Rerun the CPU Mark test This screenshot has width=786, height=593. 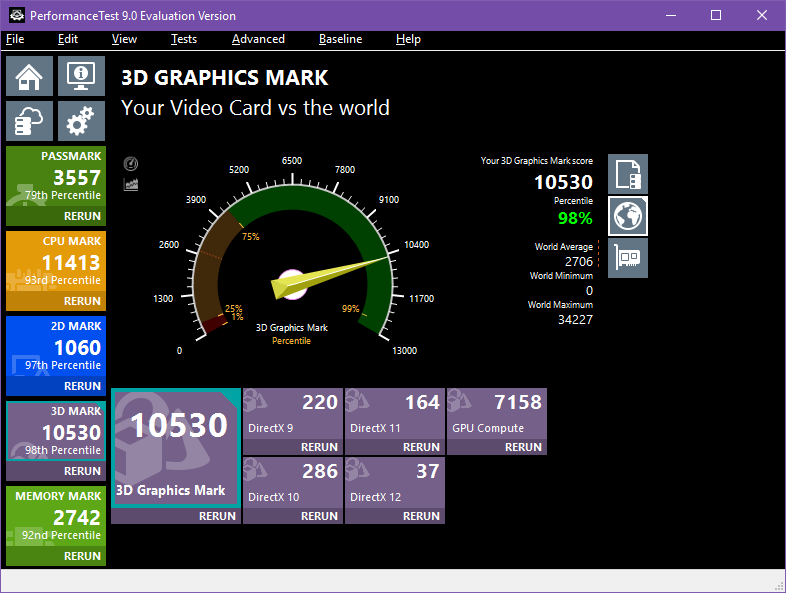tap(82, 301)
